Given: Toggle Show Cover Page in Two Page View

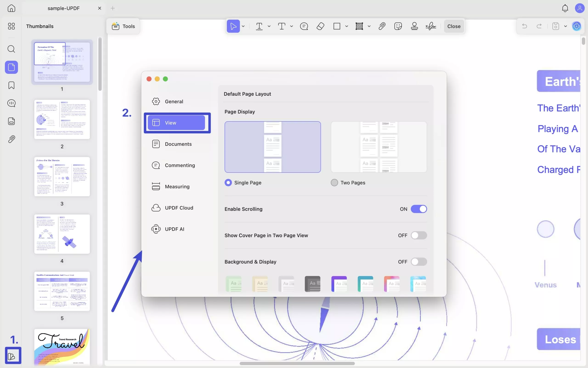Looking at the screenshot, I should coord(419,235).
